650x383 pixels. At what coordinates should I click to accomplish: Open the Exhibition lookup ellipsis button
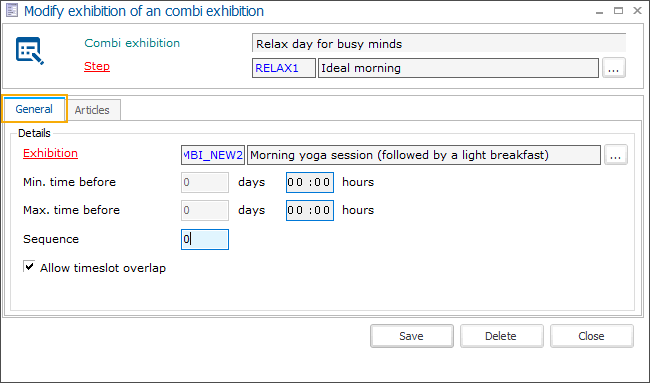[x=616, y=155]
